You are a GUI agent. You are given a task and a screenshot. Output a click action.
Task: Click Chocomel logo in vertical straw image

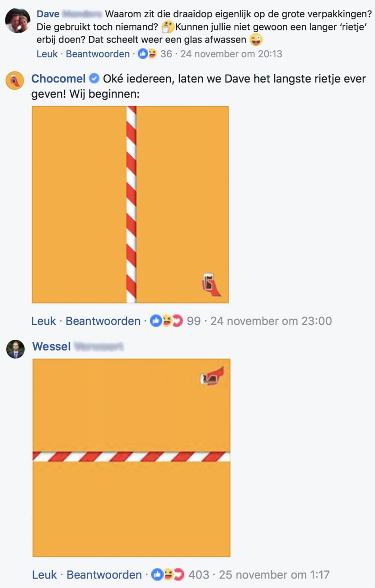[211, 285]
